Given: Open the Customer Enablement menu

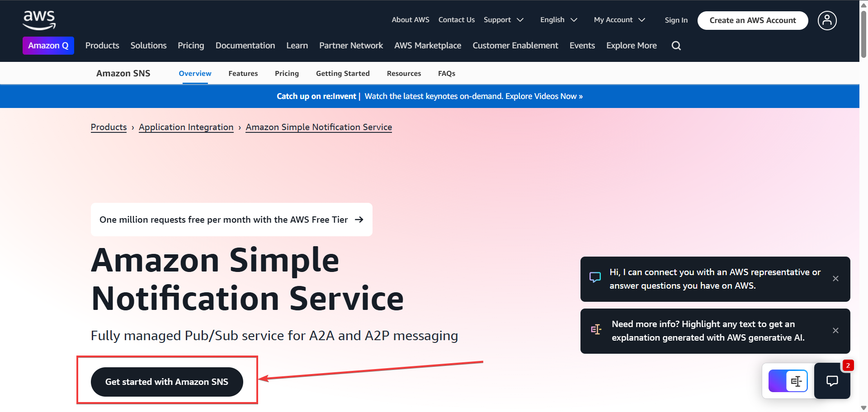Looking at the screenshot, I should (x=515, y=46).
